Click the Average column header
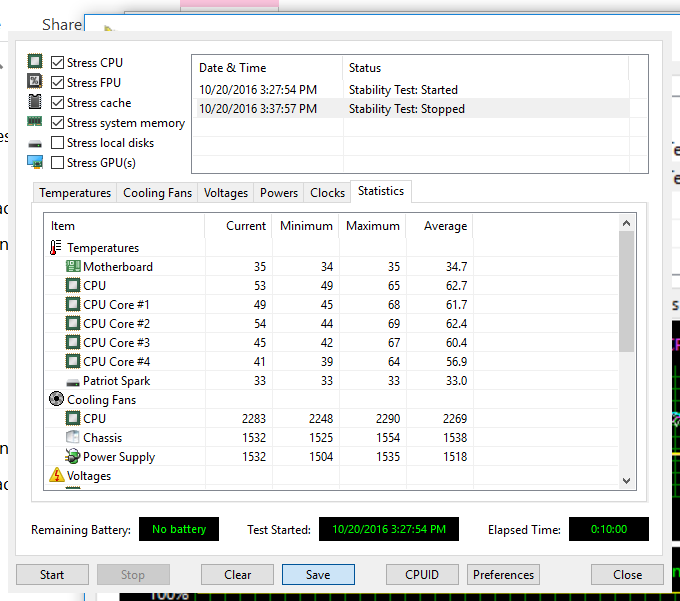Viewport: 680px width, 601px height. [439, 226]
